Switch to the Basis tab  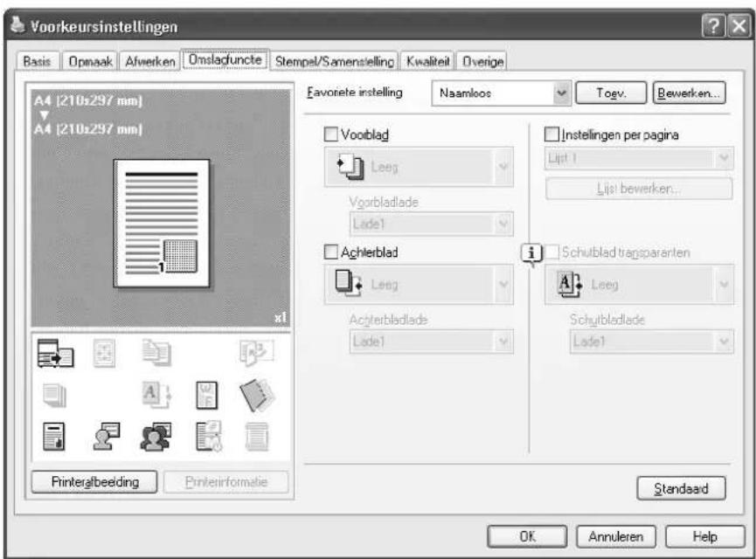pos(37,62)
